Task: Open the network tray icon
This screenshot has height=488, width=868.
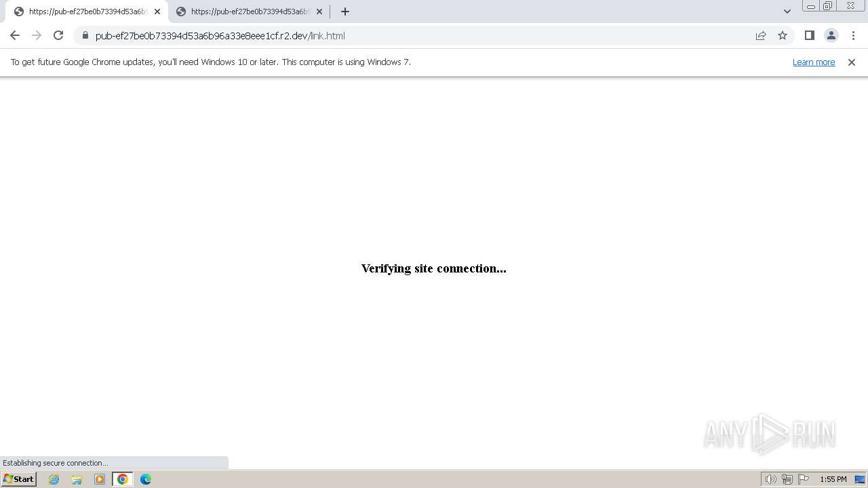Action: (787, 479)
